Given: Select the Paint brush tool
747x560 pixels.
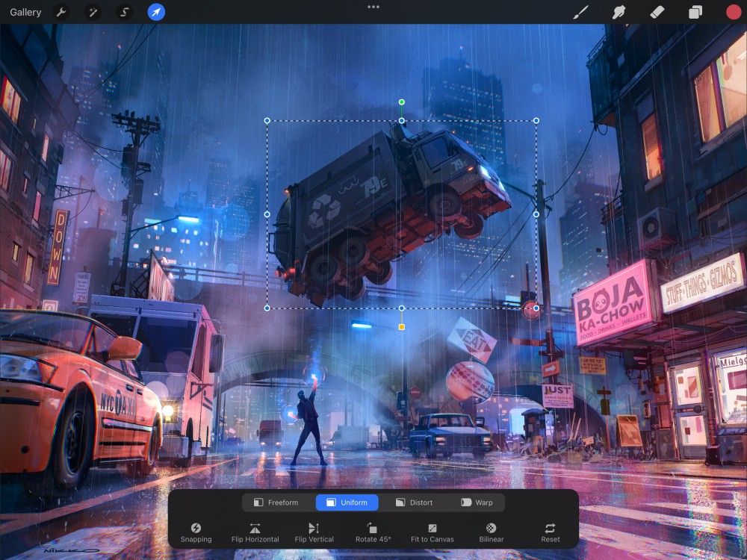Looking at the screenshot, I should (580, 12).
